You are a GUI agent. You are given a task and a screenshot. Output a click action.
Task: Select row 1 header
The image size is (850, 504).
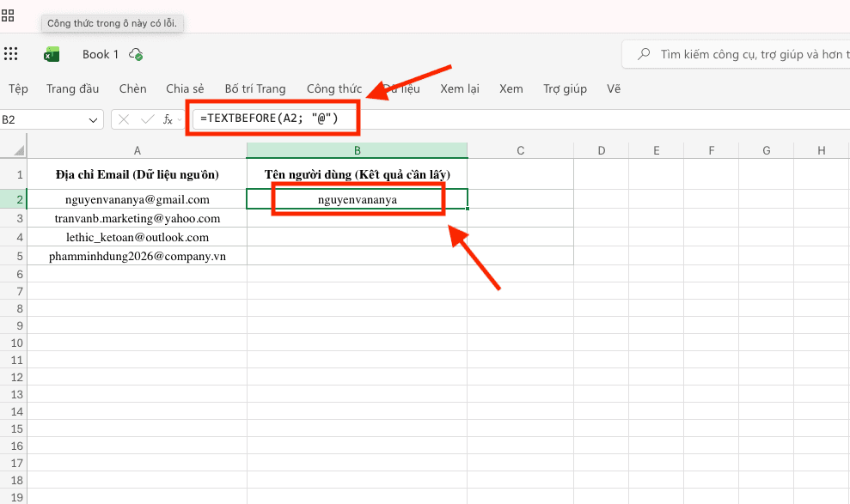click(14, 174)
